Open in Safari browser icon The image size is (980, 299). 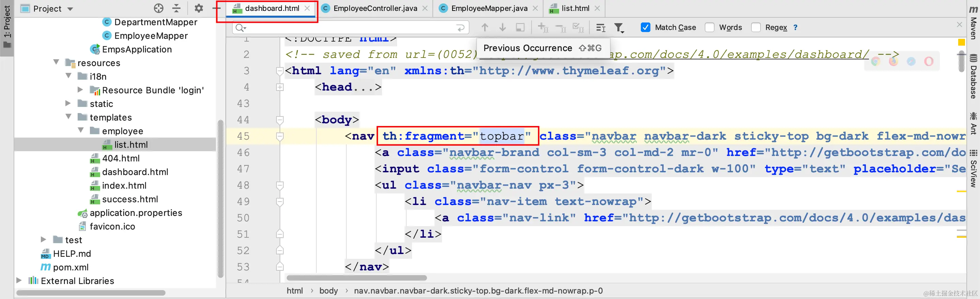911,61
